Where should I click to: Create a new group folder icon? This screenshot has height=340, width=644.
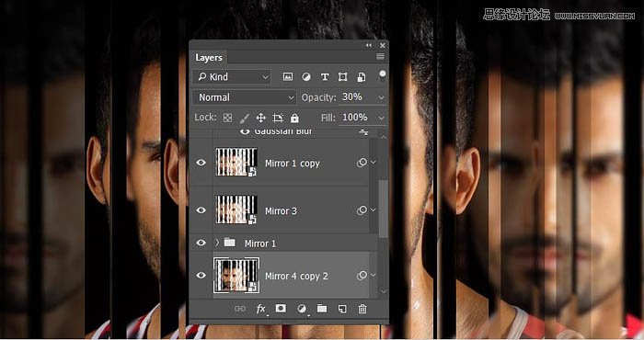tap(322, 309)
